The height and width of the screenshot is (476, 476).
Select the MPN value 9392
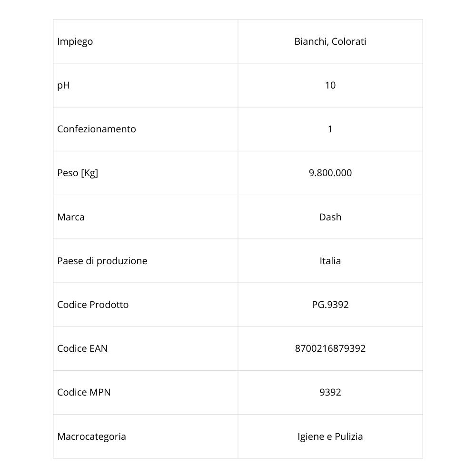[330, 392]
